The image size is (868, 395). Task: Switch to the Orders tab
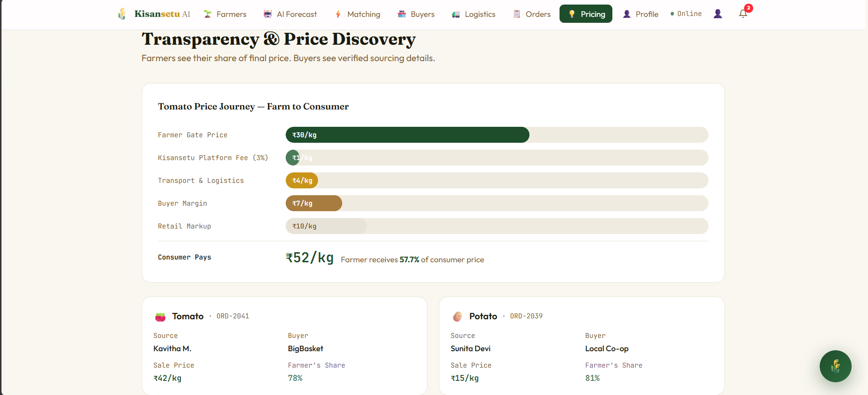coord(532,14)
